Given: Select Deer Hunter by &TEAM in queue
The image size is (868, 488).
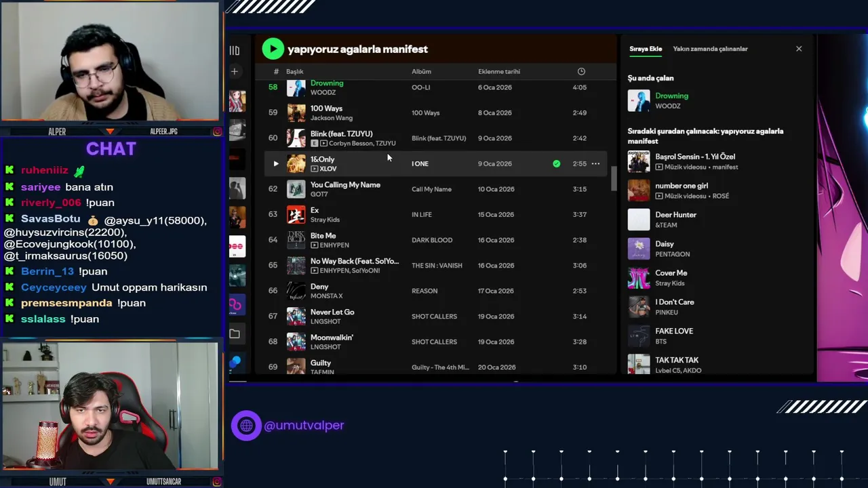Looking at the screenshot, I should click(x=717, y=220).
